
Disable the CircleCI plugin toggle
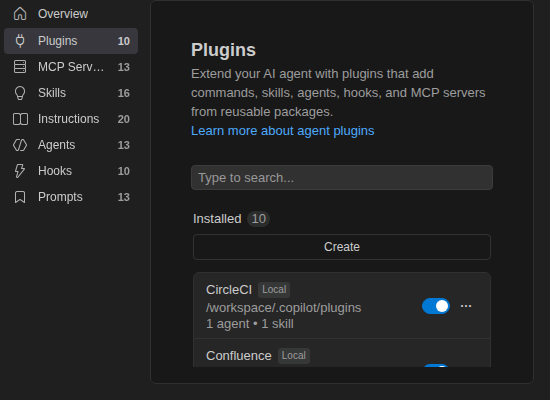click(x=436, y=306)
